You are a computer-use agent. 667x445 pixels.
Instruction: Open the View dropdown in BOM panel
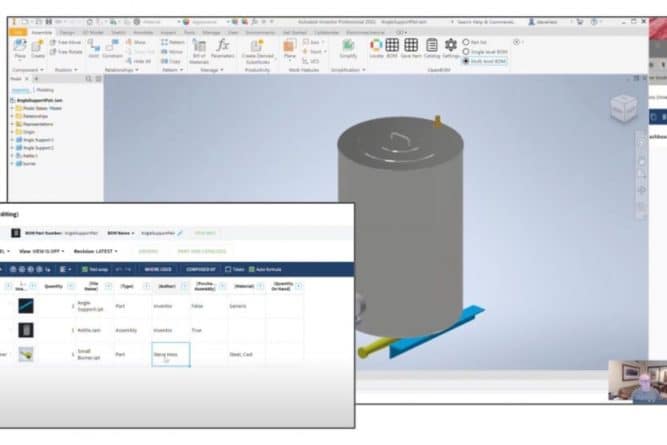(x=38, y=250)
